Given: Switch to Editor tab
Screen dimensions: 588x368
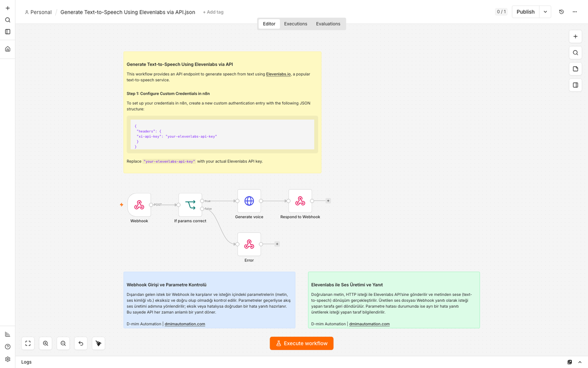Looking at the screenshot, I should coord(269,24).
